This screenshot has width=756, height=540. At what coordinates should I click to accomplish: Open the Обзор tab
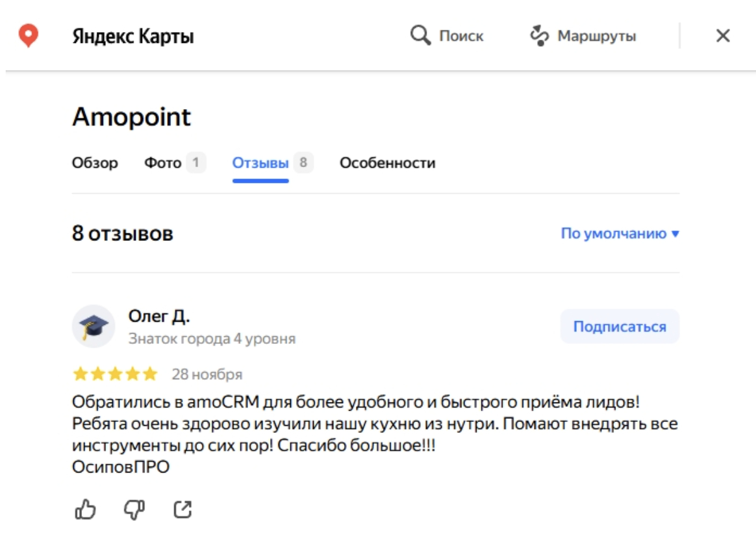95,163
